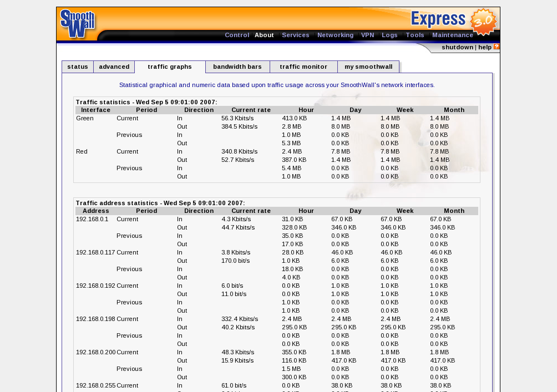Screen dimensions: 557x392
Task: Click the SmoothWall logo
Action: point(78,24)
